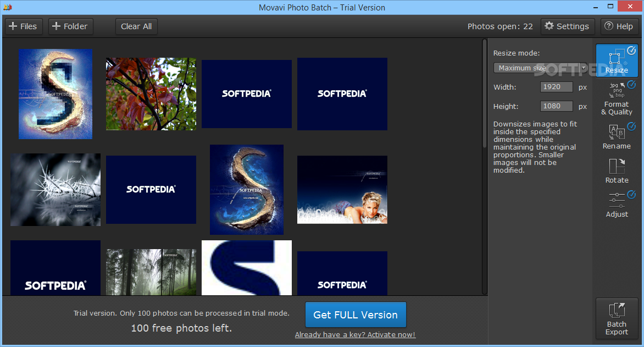The image size is (644, 347).
Task: Add a Folder of photos
Action: [x=70, y=26]
